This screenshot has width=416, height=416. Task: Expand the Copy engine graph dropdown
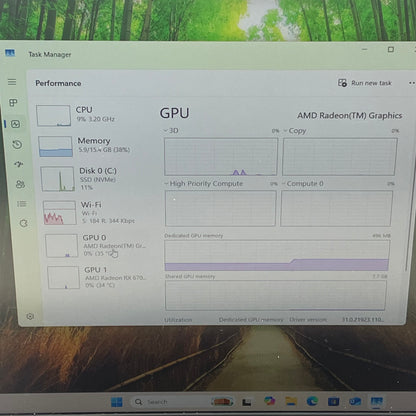click(295, 131)
